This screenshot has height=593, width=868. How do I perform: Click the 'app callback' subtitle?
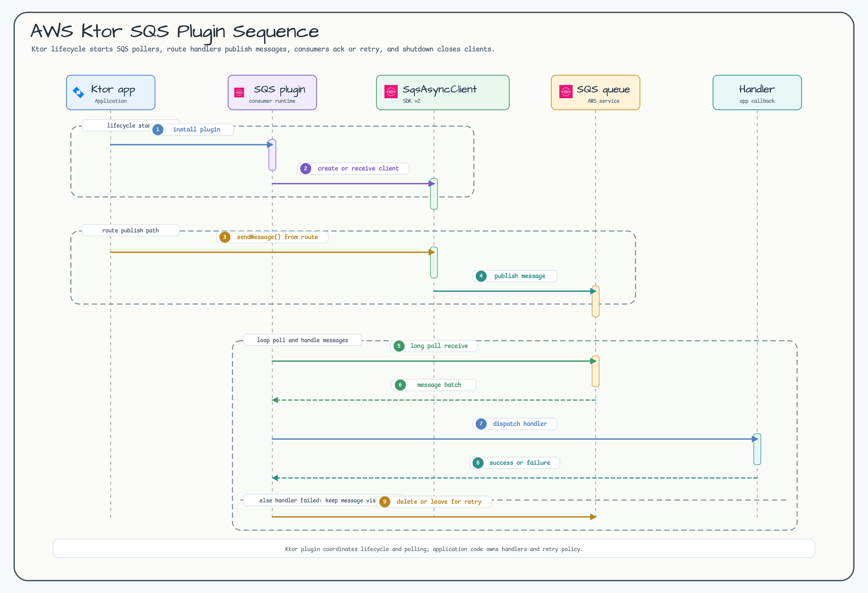point(757,101)
